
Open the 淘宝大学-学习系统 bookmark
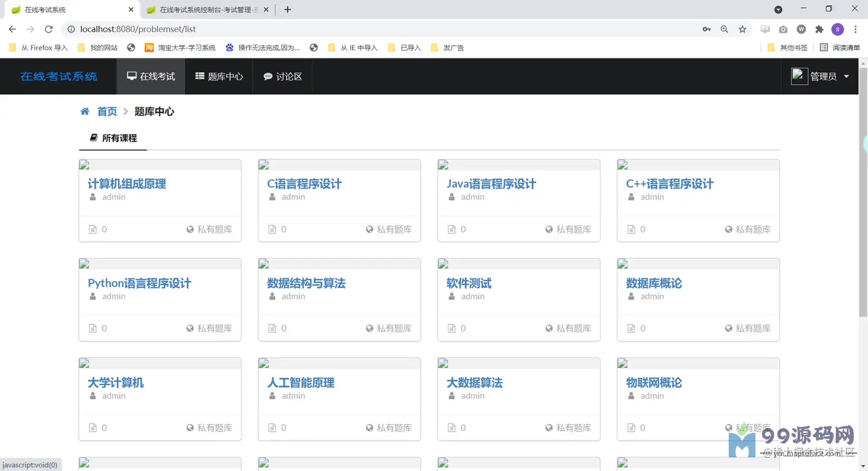[180, 48]
